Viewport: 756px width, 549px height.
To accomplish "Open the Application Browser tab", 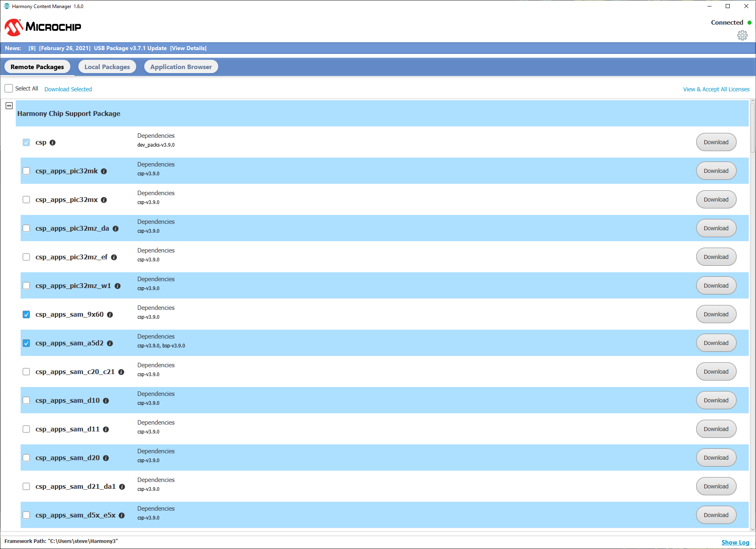I will pos(181,66).
